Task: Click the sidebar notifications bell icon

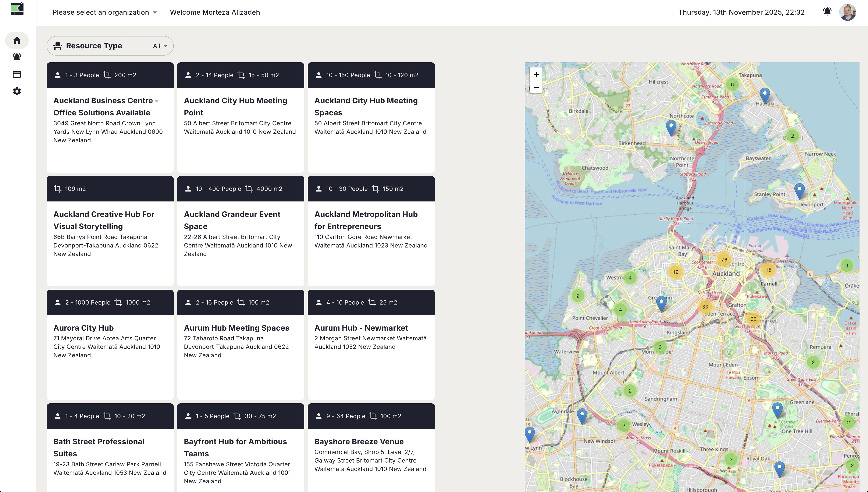Action: point(17,57)
